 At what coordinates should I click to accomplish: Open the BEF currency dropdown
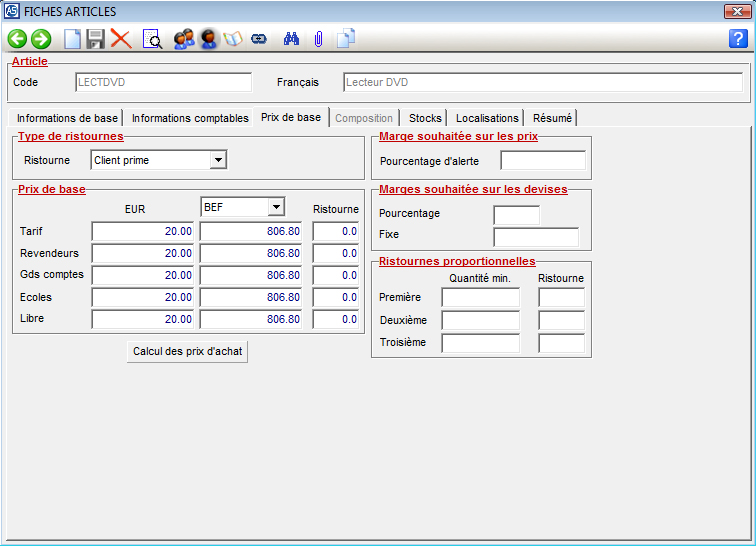(275, 207)
